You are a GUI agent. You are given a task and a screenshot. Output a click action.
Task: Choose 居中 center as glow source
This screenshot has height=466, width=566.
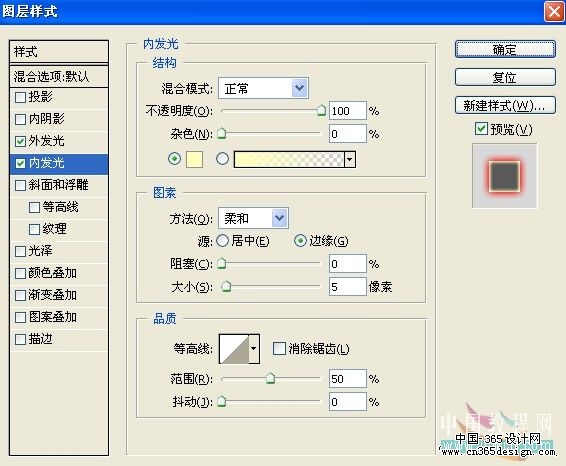tap(222, 241)
